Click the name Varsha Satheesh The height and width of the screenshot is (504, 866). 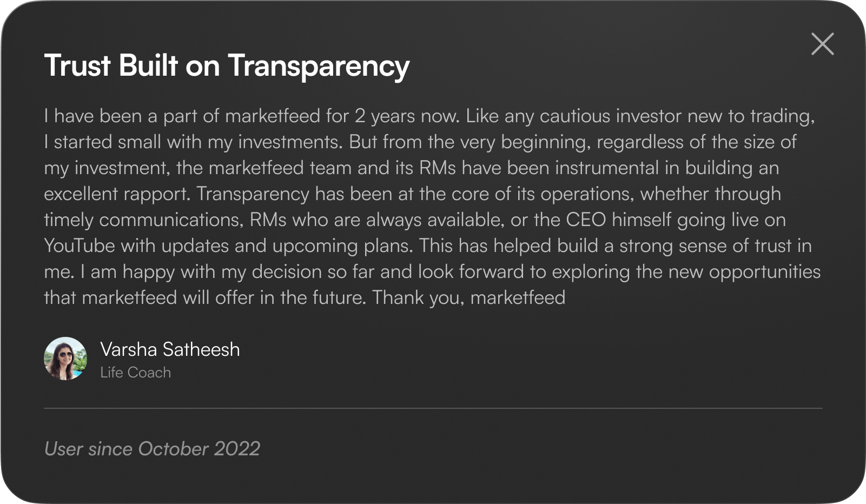170,349
